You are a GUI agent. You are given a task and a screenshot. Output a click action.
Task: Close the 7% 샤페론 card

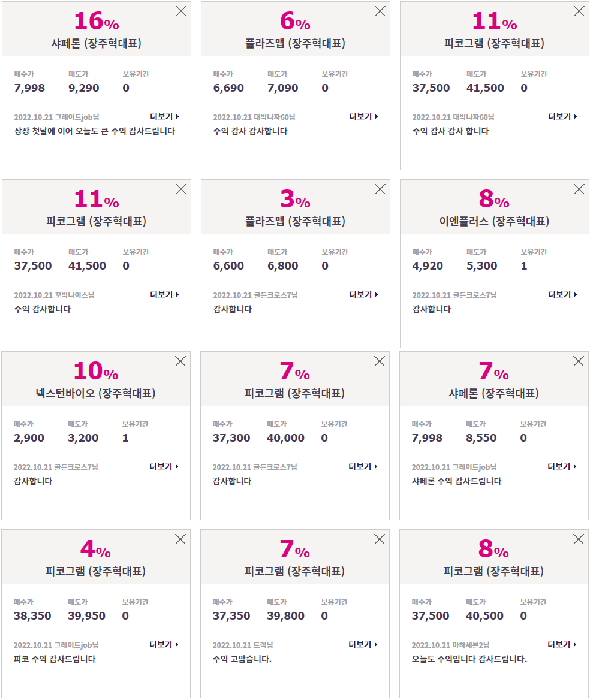tap(579, 361)
